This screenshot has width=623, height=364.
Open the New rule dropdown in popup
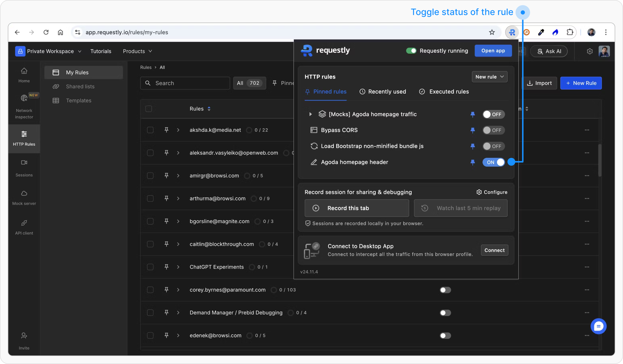coord(489,77)
